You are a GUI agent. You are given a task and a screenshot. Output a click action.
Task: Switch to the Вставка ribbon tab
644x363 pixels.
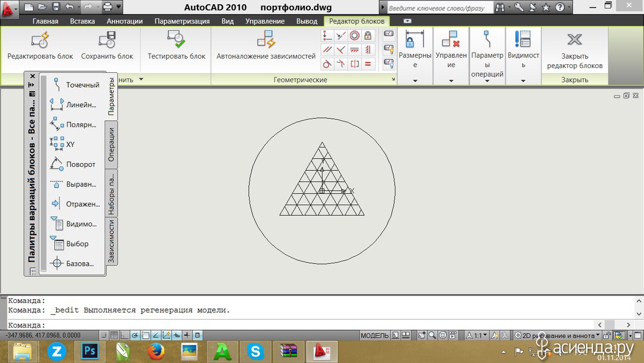coord(83,21)
